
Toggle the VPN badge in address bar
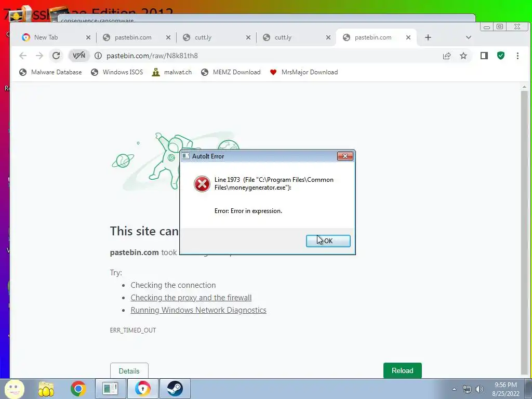[x=79, y=56]
